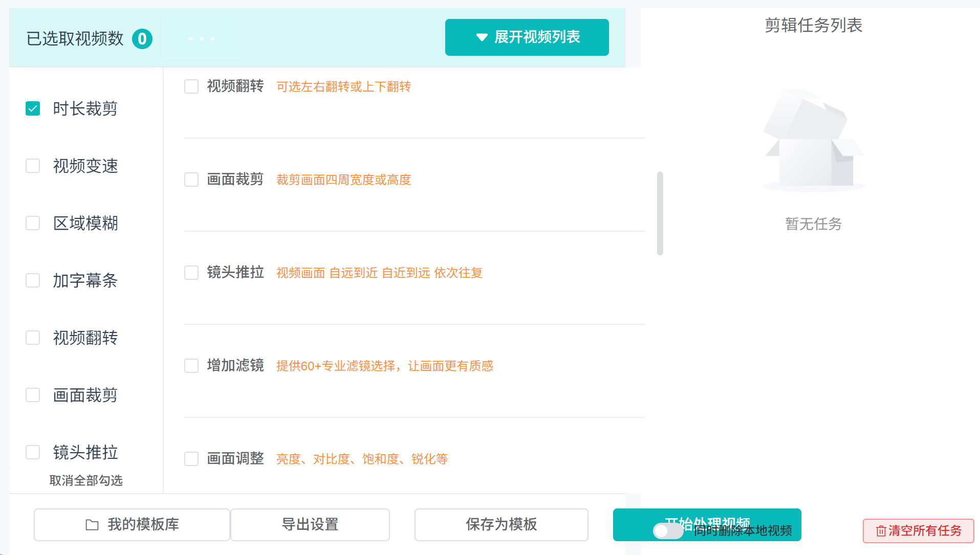Enable the 画面裁剪 checkbox in main panel
The width and height of the screenshot is (980, 555).
[x=191, y=180]
